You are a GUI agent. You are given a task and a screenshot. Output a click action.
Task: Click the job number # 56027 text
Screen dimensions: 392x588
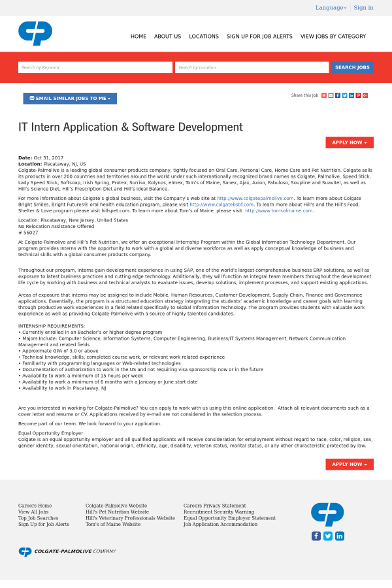pos(28,233)
